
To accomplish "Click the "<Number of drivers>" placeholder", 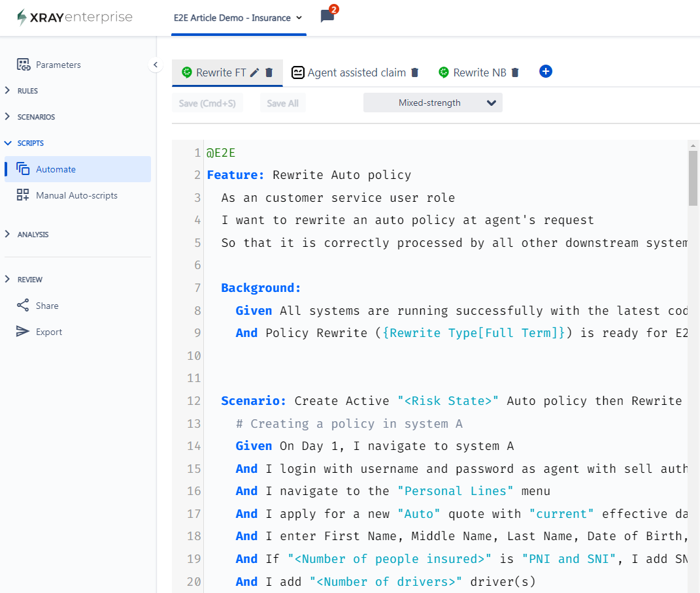I will pyautogui.click(x=386, y=581).
